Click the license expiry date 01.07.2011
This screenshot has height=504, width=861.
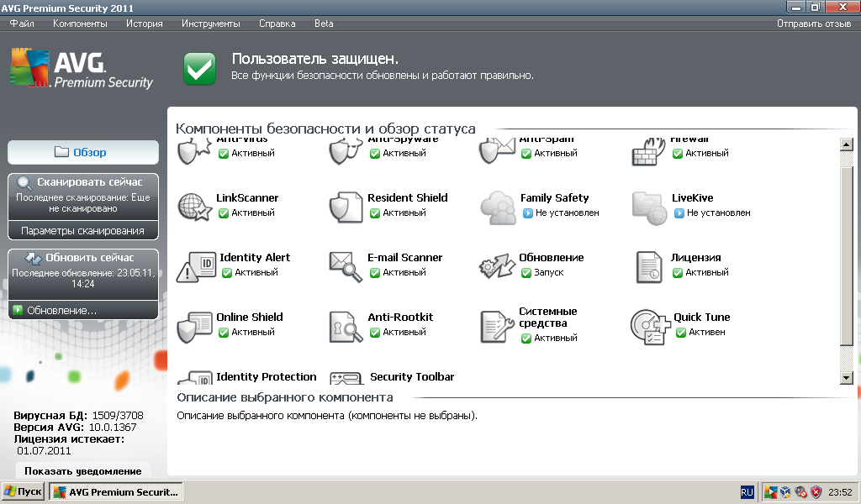44,451
